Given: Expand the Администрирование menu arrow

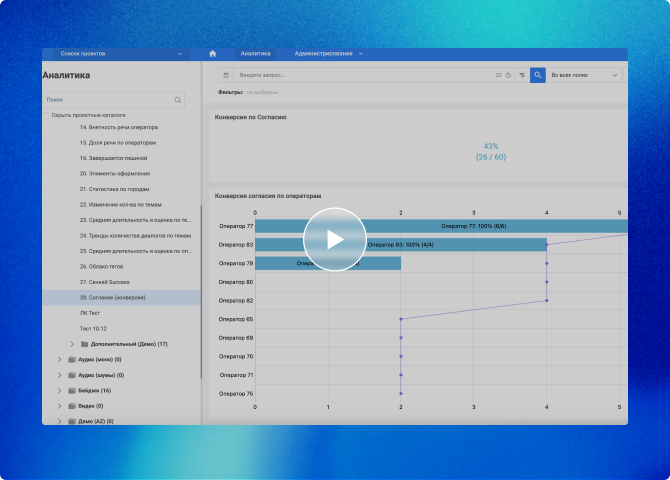Looking at the screenshot, I should [361, 54].
